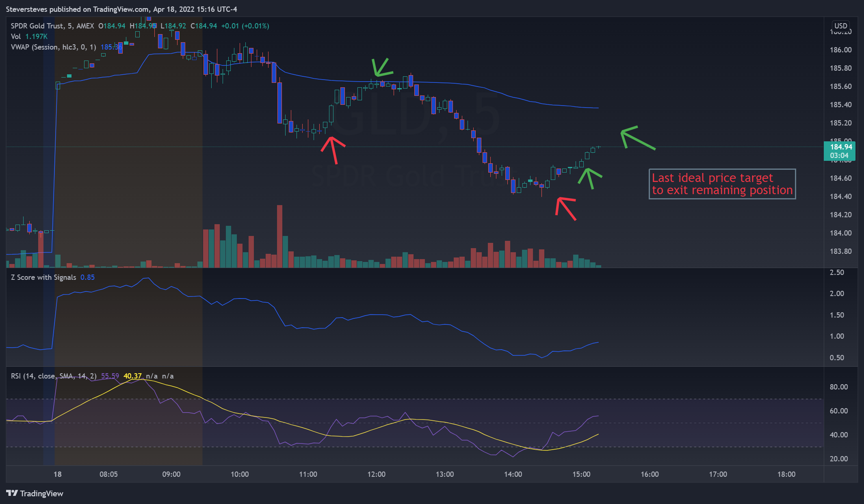864x504 pixels.
Task: Click the 1.50 label on Z Score scale
Action: (x=837, y=315)
